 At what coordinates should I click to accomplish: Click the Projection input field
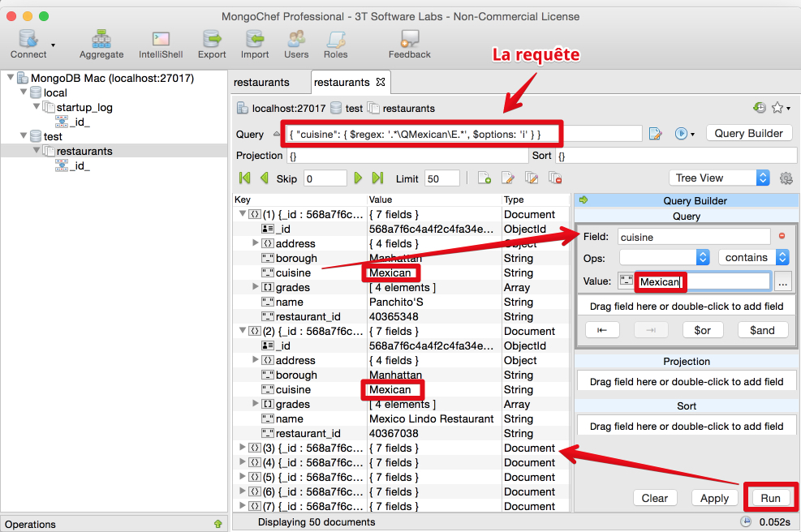coord(407,156)
